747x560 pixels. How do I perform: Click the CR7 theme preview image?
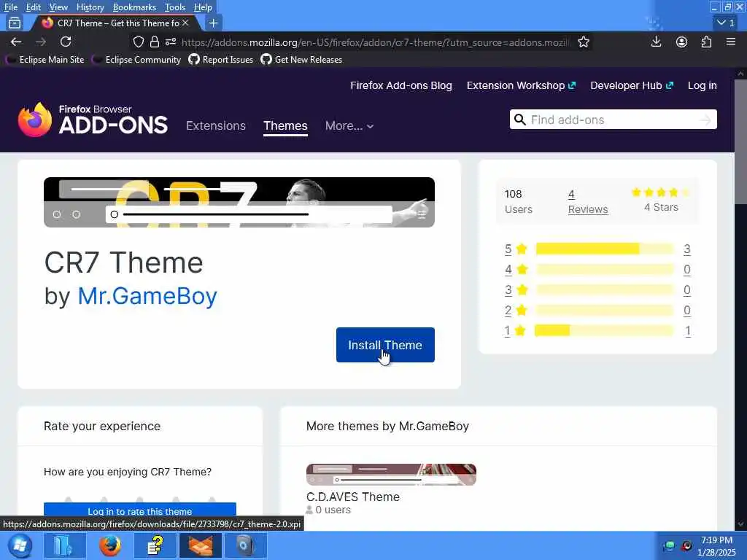tap(239, 203)
